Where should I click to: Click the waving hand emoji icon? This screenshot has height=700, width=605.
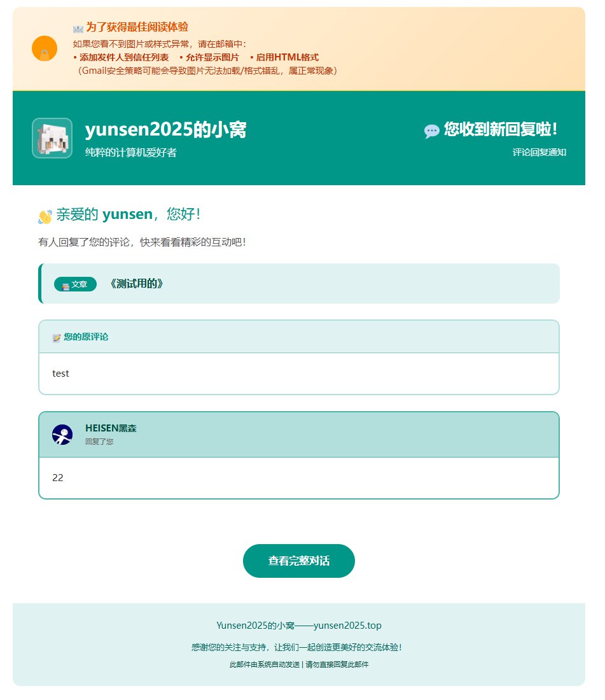tap(45, 216)
